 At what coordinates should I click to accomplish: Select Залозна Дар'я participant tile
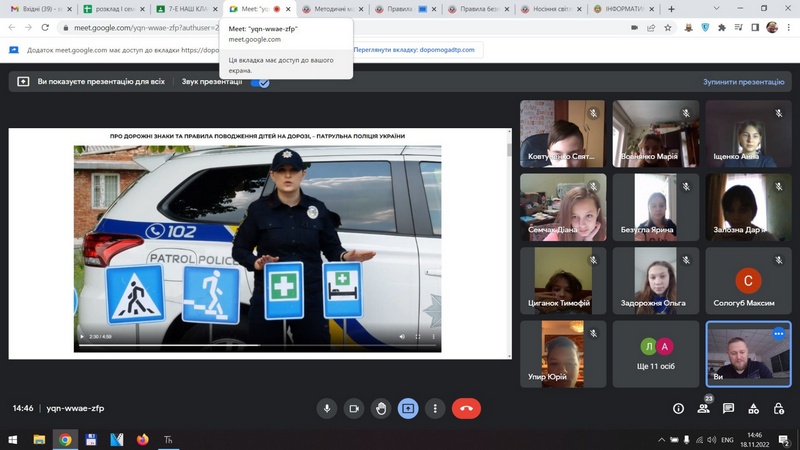point(748,207)
